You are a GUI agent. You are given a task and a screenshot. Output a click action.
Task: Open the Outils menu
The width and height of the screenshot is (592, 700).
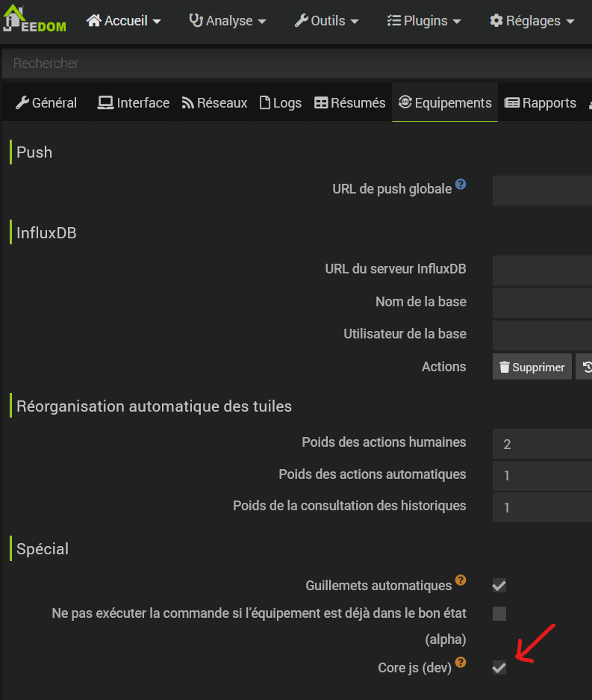coord(326,21)
